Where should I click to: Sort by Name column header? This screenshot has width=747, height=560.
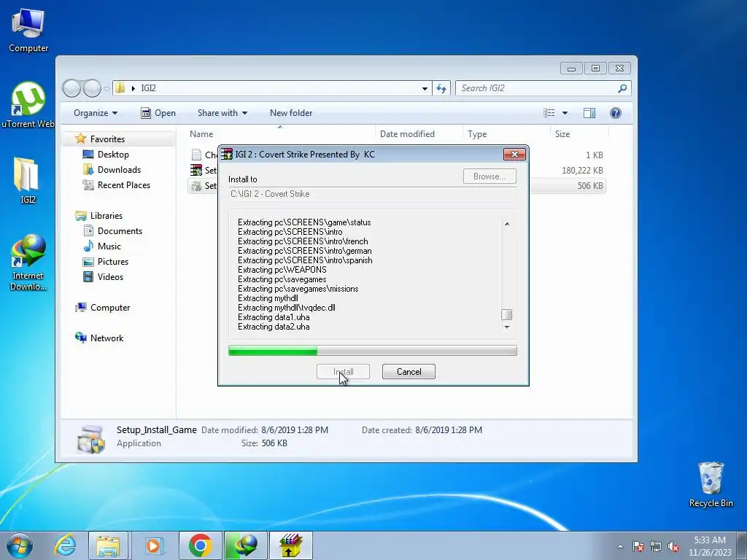point(279,134)
